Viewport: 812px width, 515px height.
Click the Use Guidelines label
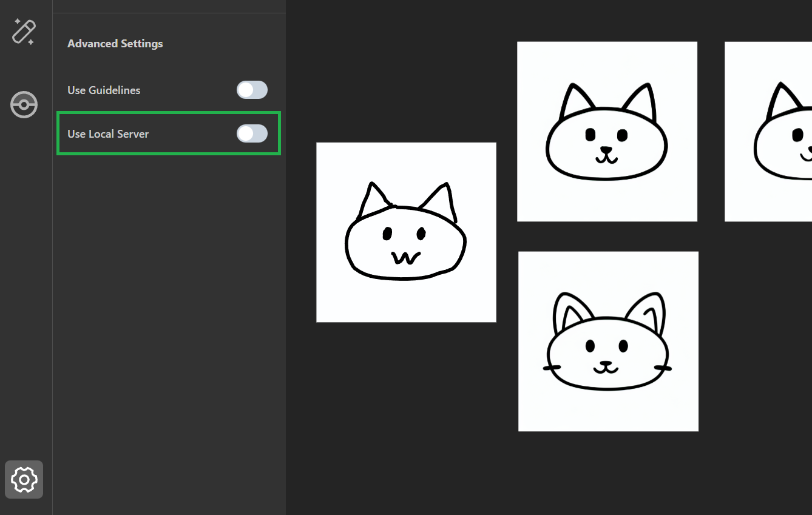click(x=104, y=90)
